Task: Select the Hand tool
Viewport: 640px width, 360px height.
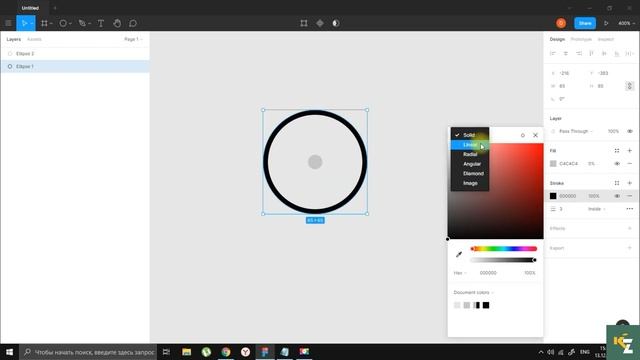Action: 117,23
